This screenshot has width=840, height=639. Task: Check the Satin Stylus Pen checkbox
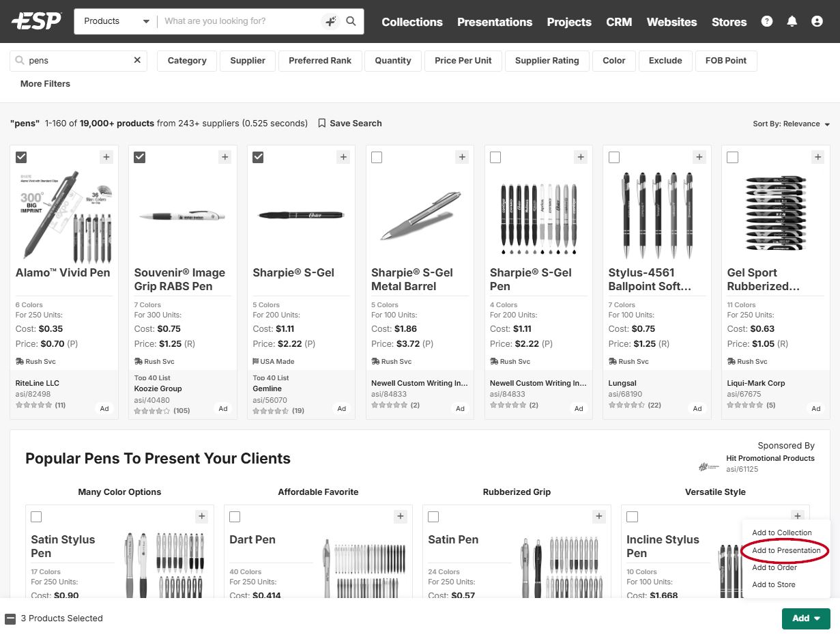pyautogui.click(x=36, y=516)
